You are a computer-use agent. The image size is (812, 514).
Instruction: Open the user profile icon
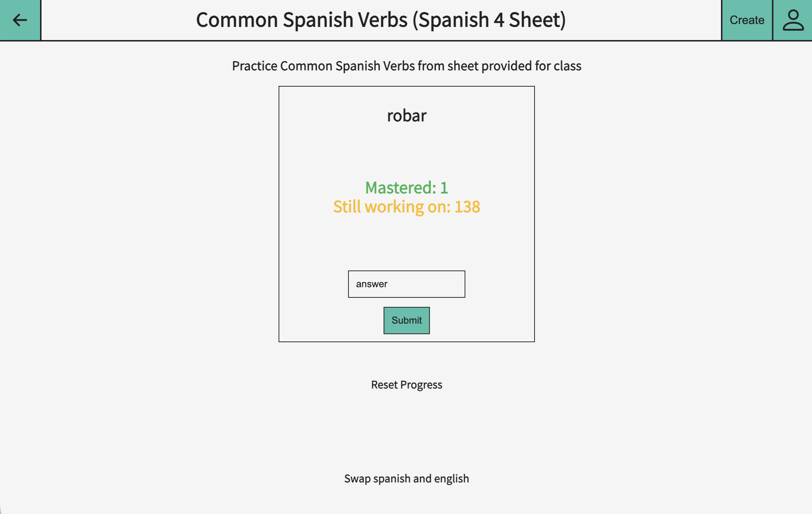click(793, 20)
